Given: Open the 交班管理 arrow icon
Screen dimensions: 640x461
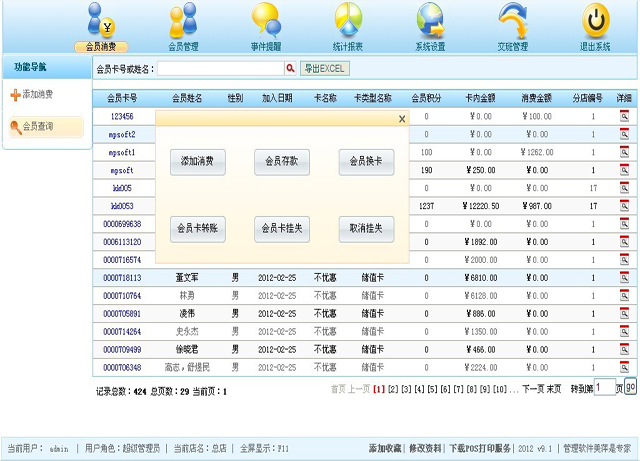Looking at the screenshot, I should tap(512, 20).
